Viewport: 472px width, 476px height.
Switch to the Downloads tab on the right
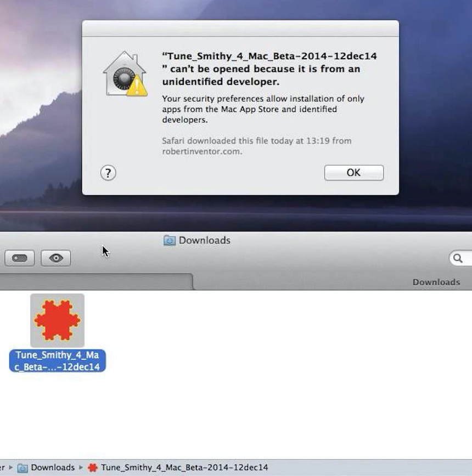point(436,282)
